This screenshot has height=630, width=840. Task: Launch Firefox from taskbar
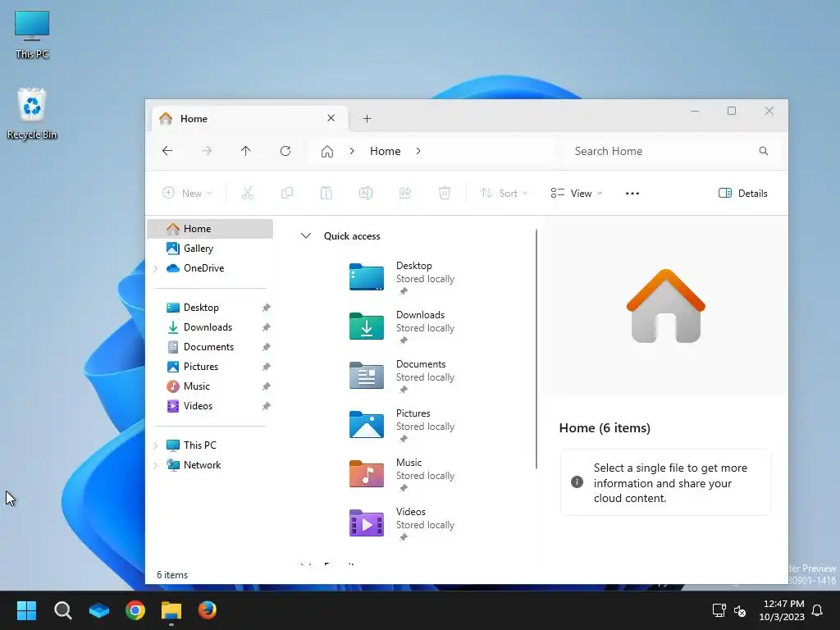(x=208, y=610)
